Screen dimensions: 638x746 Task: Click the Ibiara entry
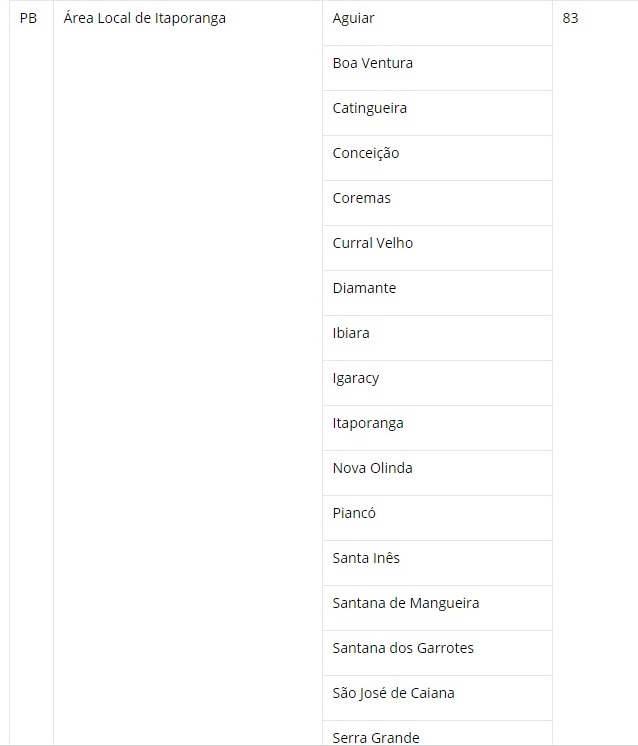pos(351,333)
